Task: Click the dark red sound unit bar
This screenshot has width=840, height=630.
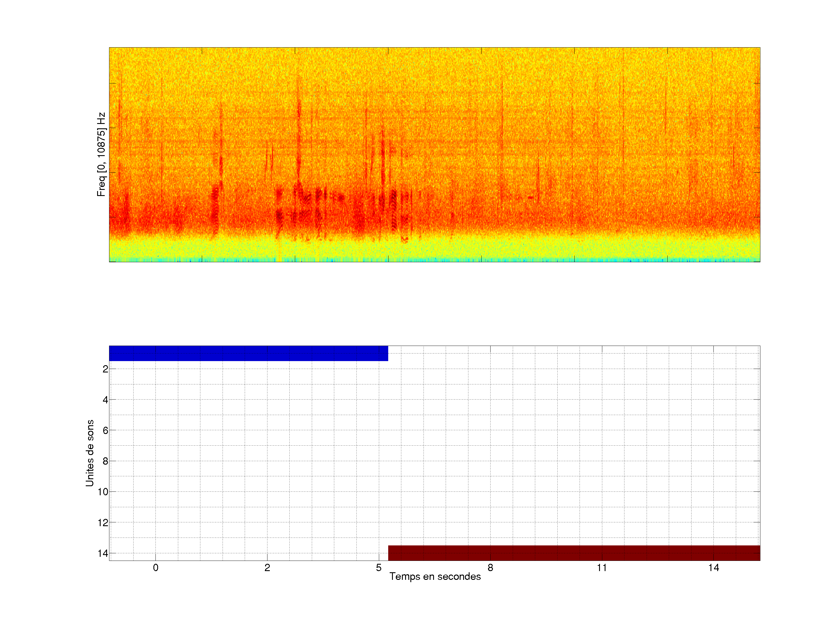Action: pyautogui.click(x=574, y=553)
